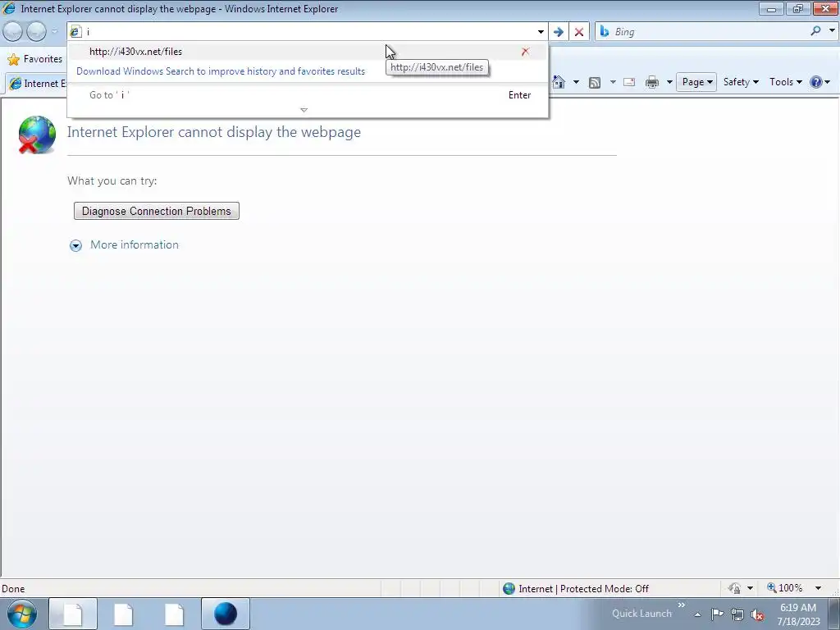Image resolution: width=840 pixels, height=630 pixels.
Task: Open the Tools menu
Action: click(785, 82)
